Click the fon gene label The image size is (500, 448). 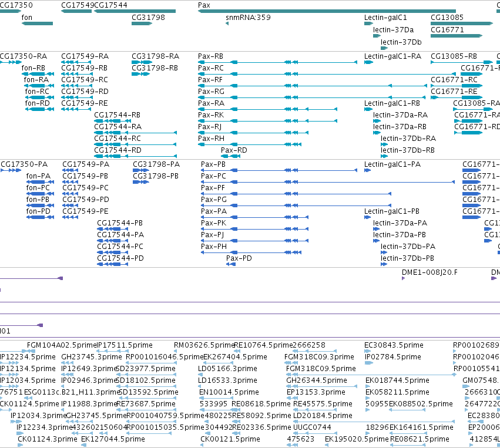[x=27, y=18]
